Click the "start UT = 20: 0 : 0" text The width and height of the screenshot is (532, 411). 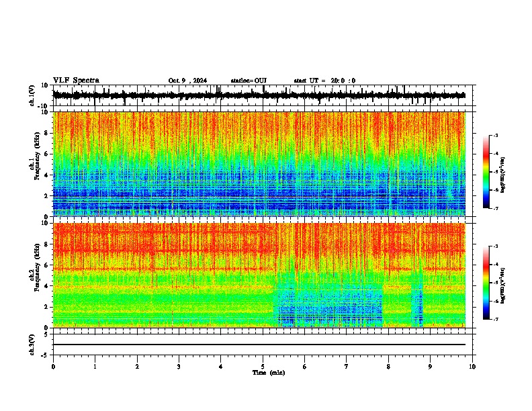[324, 81]
